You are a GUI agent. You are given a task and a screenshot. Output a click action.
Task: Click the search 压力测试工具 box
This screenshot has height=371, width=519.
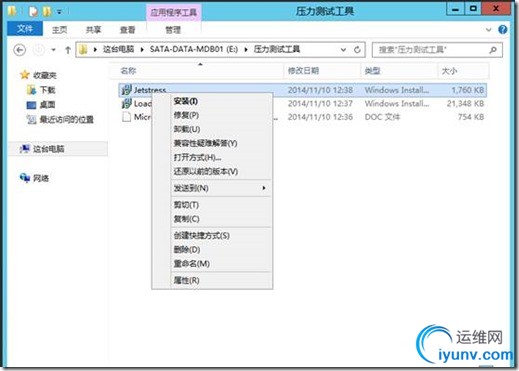pos(437,50)
